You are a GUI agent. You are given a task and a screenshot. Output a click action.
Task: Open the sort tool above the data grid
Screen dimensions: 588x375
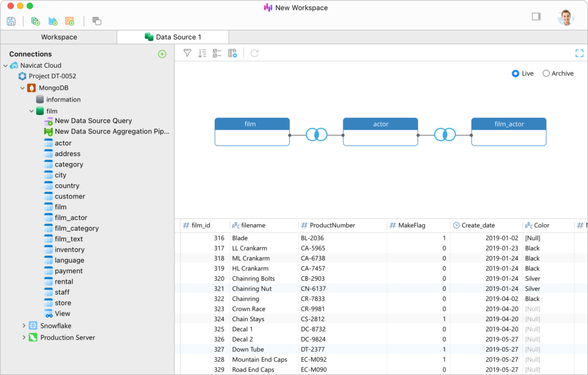coord(202,53)
